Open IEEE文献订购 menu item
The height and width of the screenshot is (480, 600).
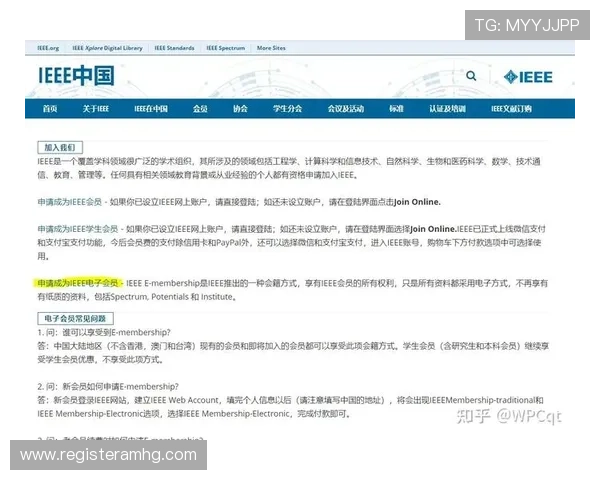tap(511, 109)
